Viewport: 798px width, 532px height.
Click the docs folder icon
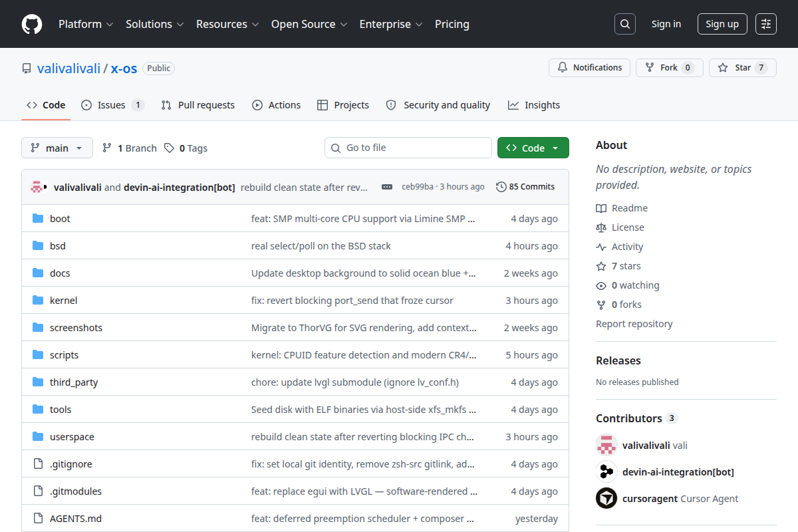[x=38, y=273]
